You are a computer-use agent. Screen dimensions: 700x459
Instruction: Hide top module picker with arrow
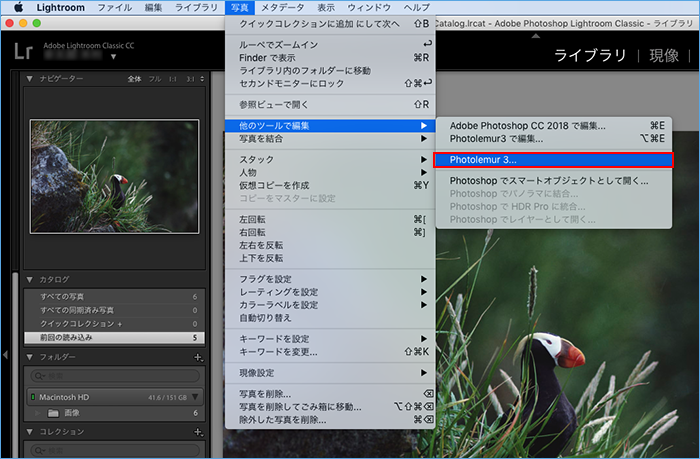536,36
